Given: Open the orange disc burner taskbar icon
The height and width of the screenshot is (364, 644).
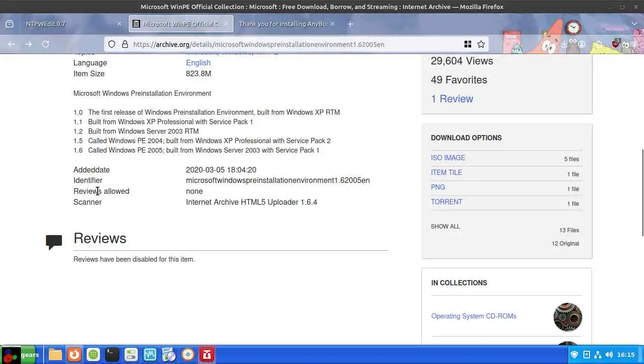Looking at the screenshot, I should (x=188, y=355).
